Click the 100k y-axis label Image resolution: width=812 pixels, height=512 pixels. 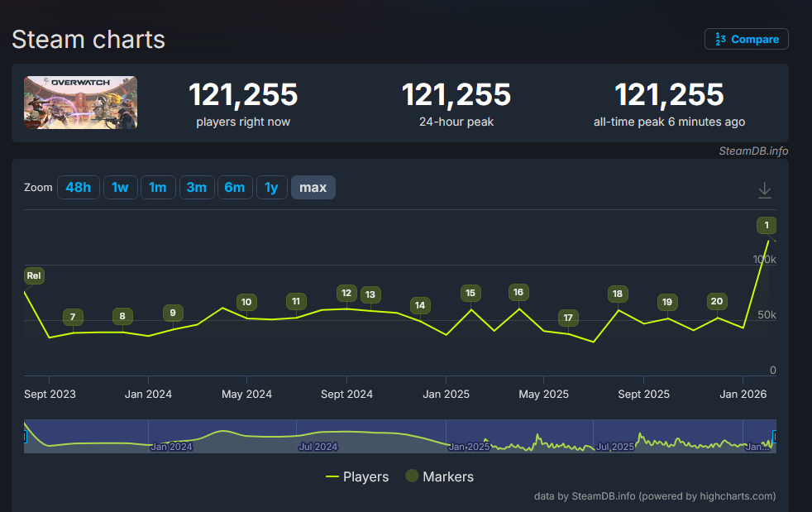[x=764, y=260]
